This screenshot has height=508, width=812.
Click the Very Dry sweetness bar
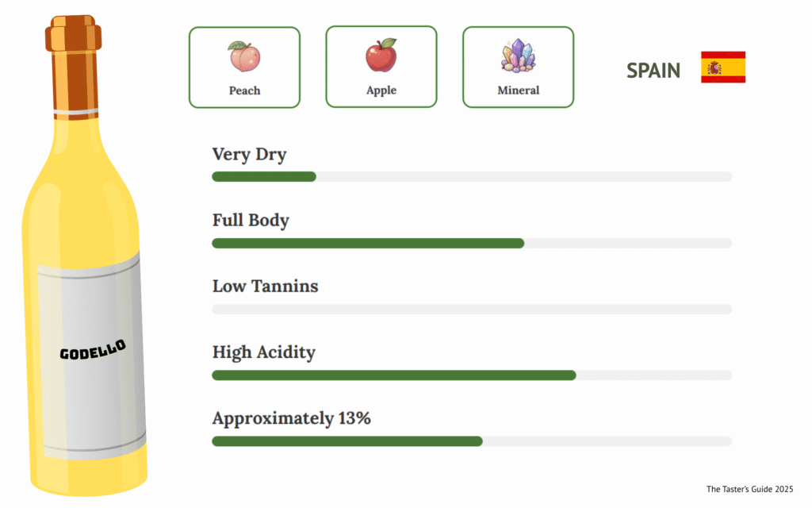point(472,176)
